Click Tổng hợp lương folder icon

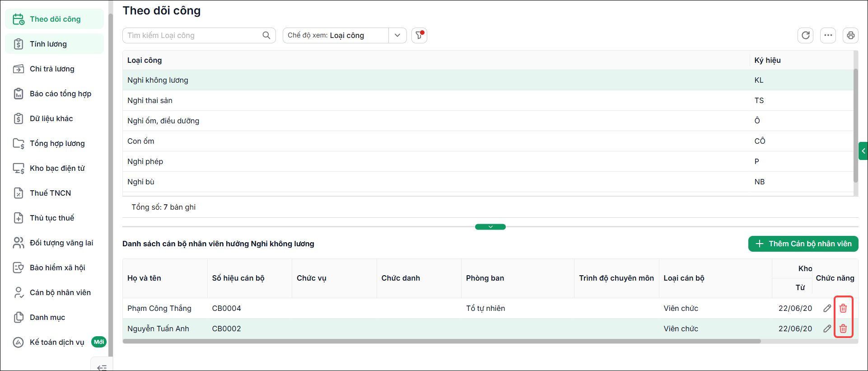point(19,143)
